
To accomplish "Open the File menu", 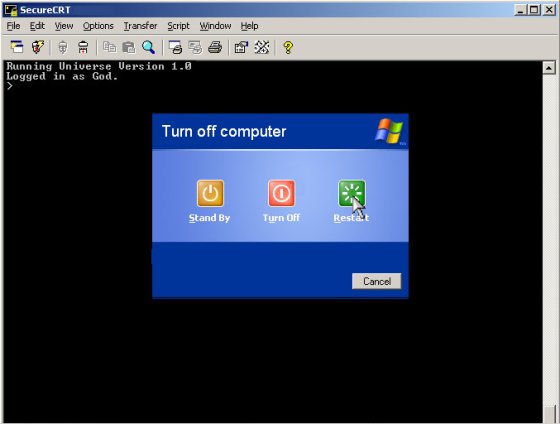I will pos(14,26).
